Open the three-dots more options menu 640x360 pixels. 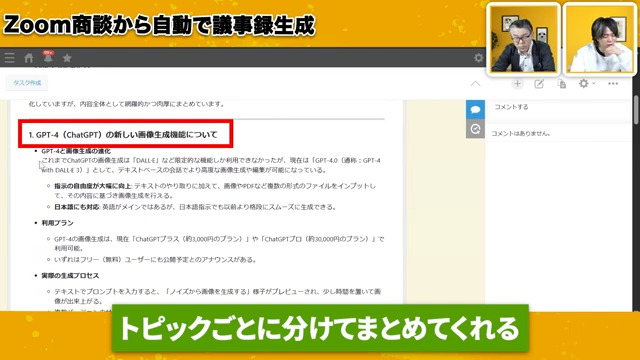click(x=613, y=84)
